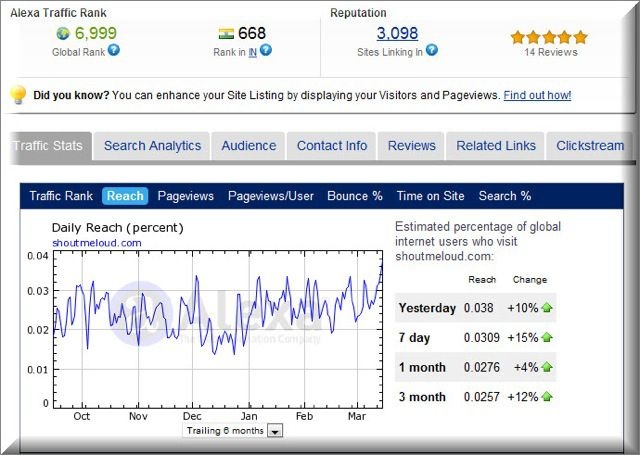
Task: Switch to the Search Analytics tab
Action: (152, 146)
